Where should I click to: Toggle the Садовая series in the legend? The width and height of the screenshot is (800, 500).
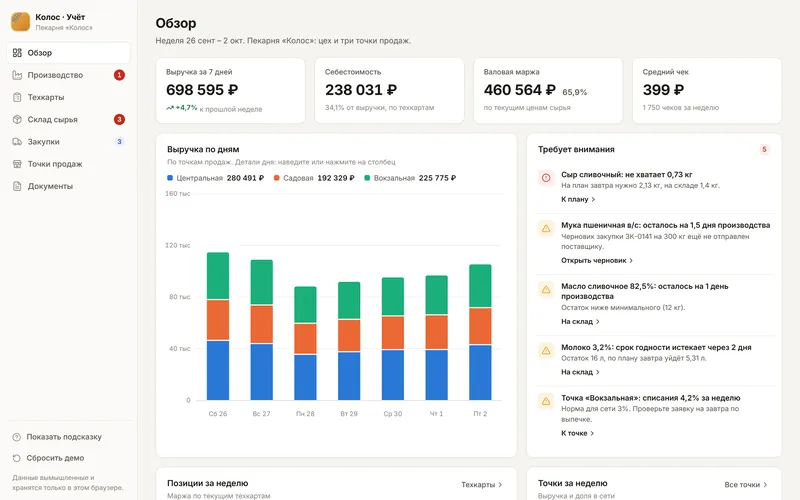[314, 178]
